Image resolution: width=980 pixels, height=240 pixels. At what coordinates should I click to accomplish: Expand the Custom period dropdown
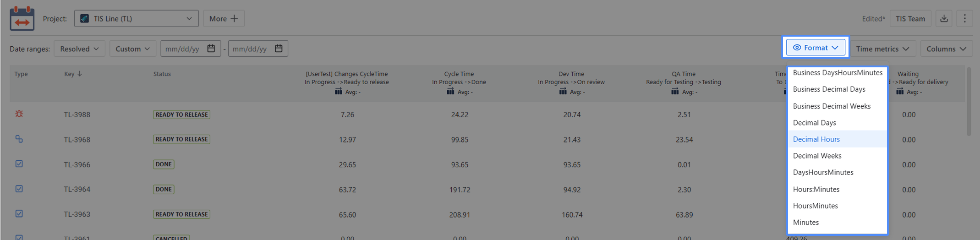tap(132, 49)
